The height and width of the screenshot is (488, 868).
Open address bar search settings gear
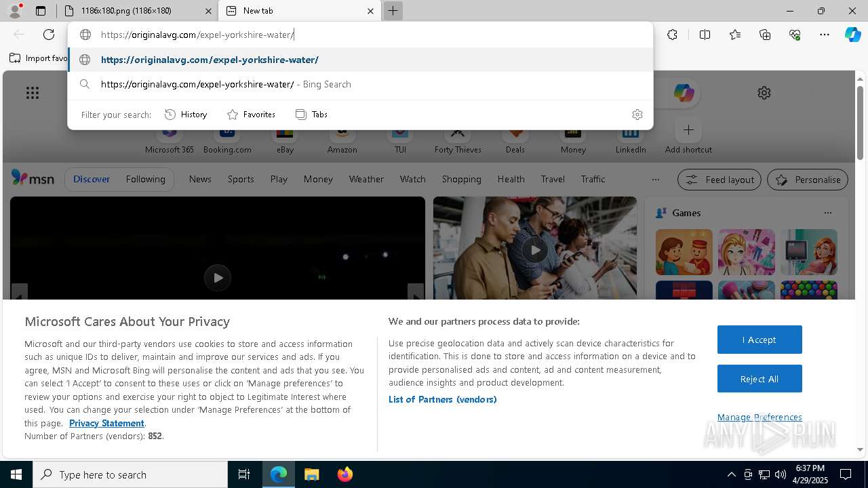pyautogui.click(x=637, y=115)
